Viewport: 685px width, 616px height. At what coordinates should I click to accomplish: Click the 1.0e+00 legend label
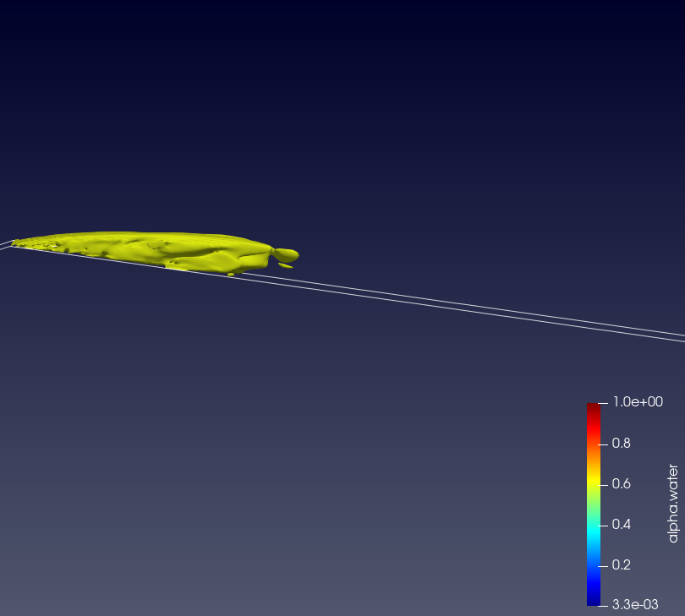click(x=638, y=401)
